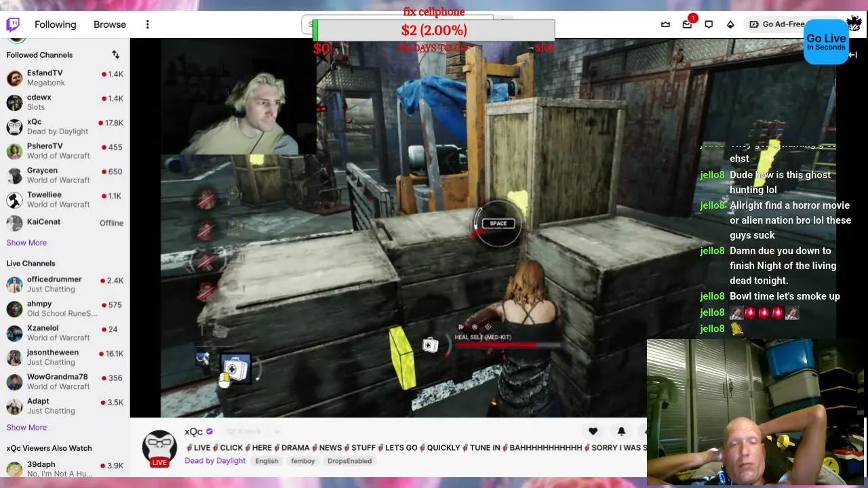Open Xzanelol channel
868x488 pixels.
point(65,333)
